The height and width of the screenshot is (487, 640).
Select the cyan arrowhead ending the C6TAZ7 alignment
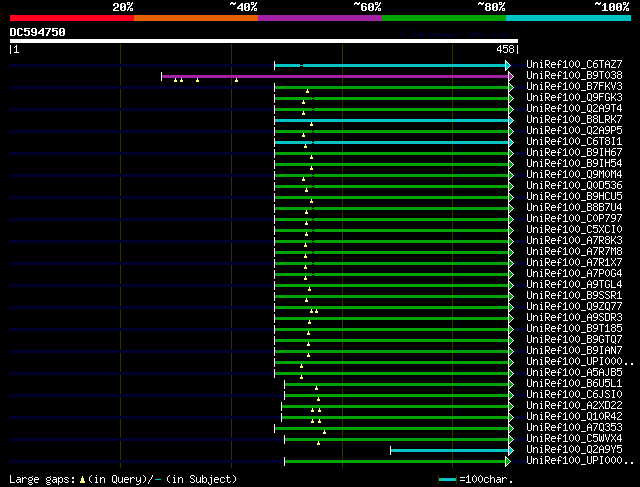click(508, 65)
